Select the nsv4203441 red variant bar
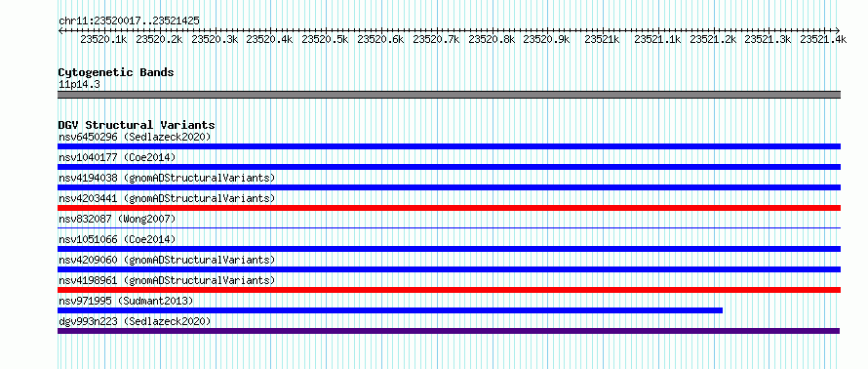 (x=449, y=208)
